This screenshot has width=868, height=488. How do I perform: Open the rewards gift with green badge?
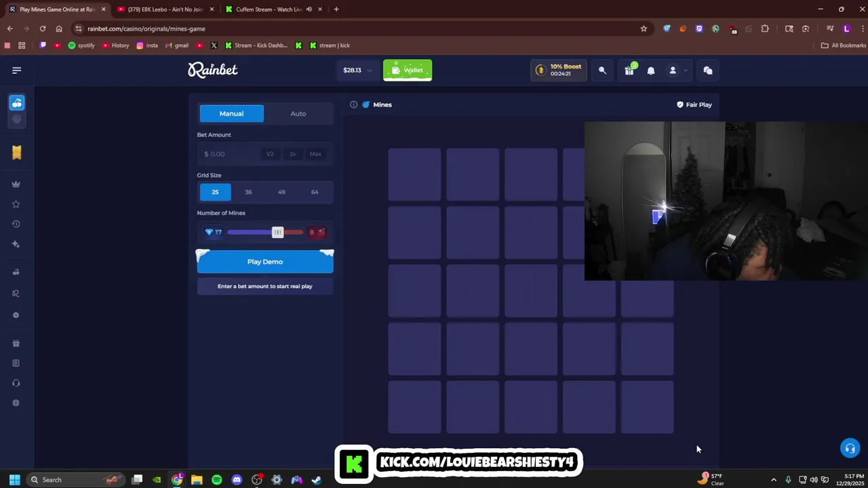(x=629, y=70)
